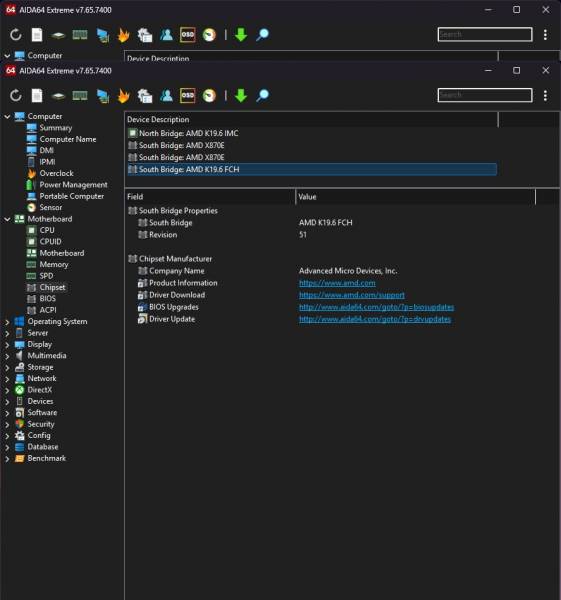Click Search field in front window
Image resolution: width=561 pixels, height=600 pixels.
485,95
